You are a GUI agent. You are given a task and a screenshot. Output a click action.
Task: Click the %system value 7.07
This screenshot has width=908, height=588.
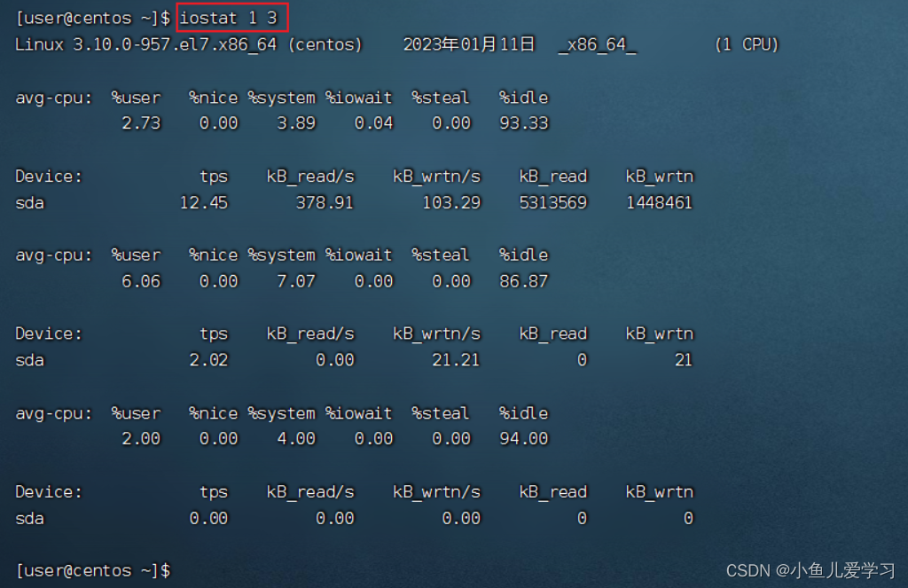coord(296,281)
